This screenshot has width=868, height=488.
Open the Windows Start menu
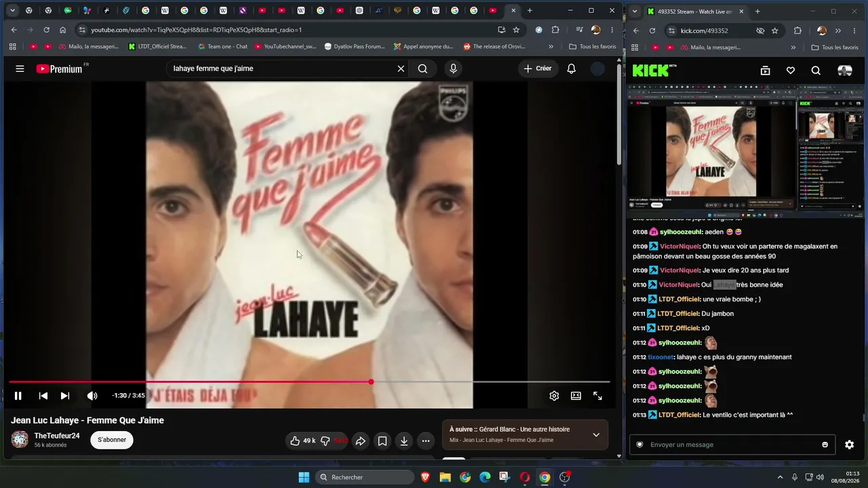point(304,477)
